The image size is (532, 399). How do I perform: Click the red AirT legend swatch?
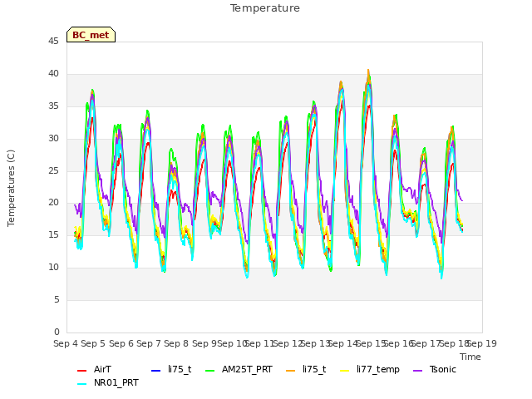[x=81, y=370]
